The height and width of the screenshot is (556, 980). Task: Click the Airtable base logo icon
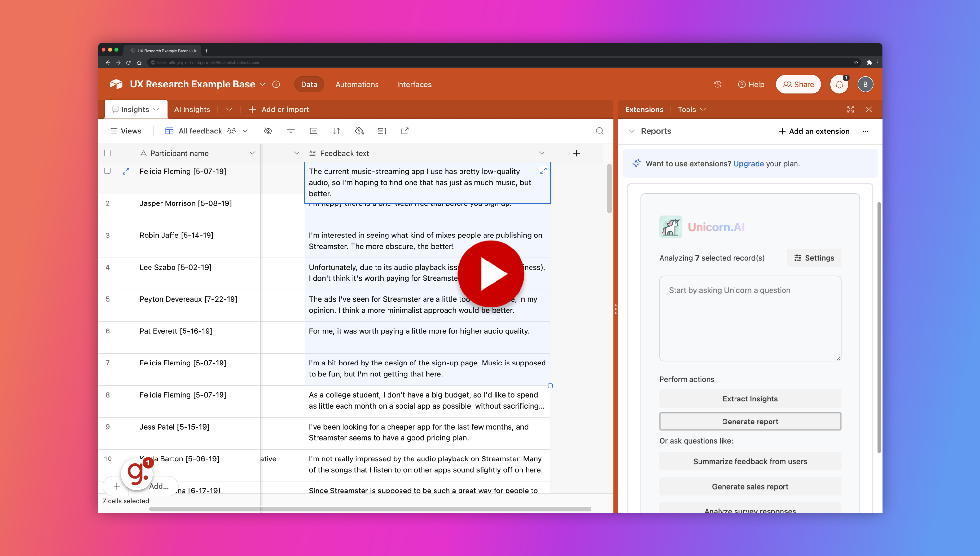tap(116, 84)
